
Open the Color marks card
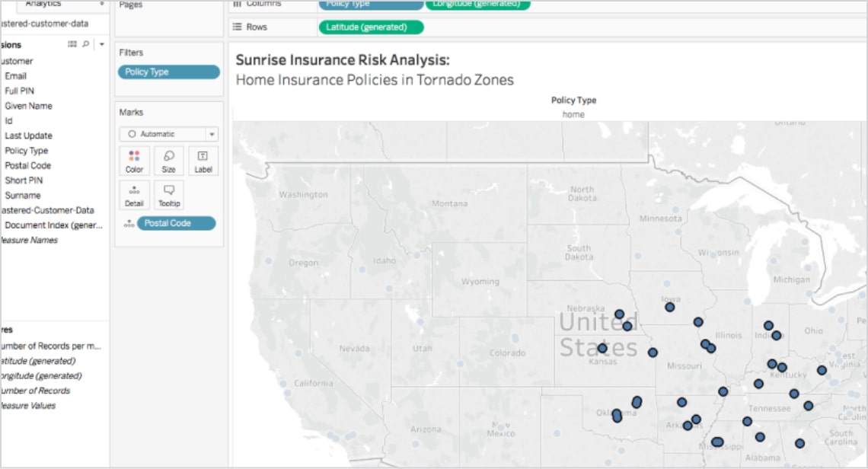(x=134, y=161)
